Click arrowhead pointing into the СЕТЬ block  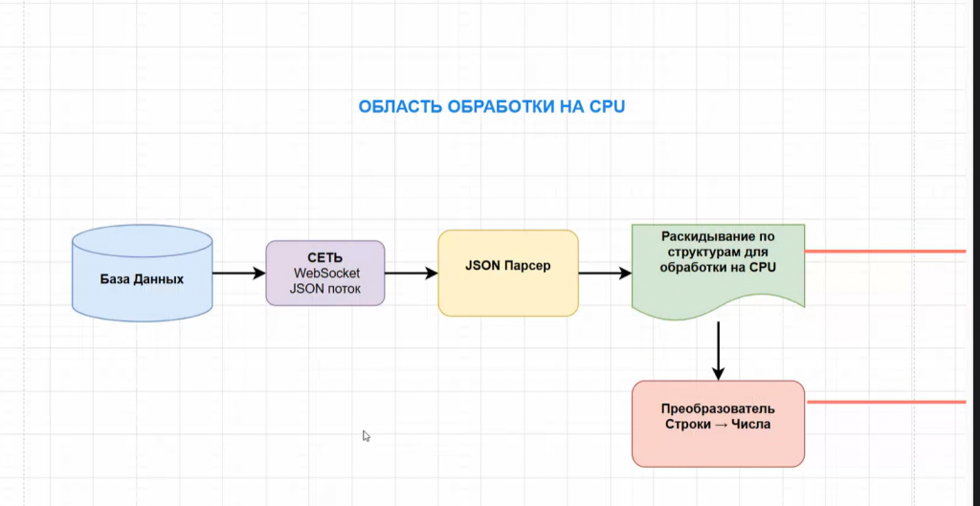pos(259,274)
